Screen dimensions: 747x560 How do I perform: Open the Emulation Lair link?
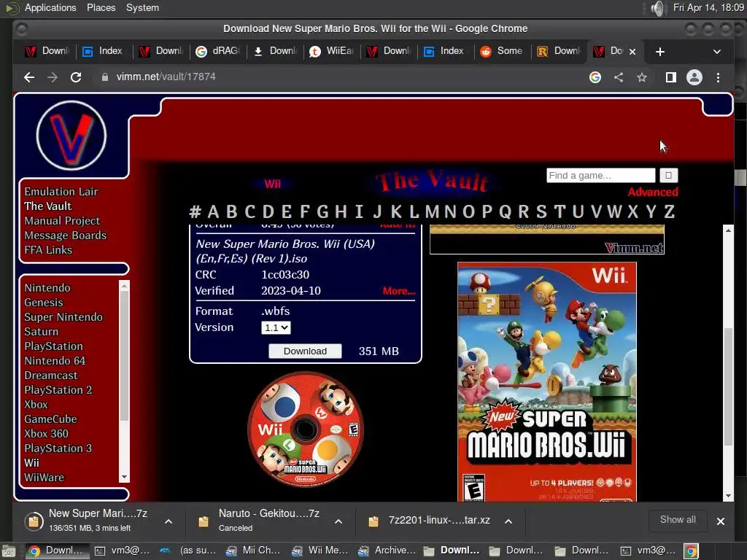click(61, 192)
